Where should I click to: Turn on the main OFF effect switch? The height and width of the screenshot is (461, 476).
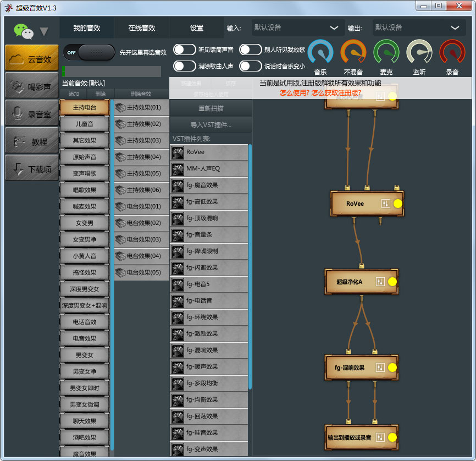(89, 52)
